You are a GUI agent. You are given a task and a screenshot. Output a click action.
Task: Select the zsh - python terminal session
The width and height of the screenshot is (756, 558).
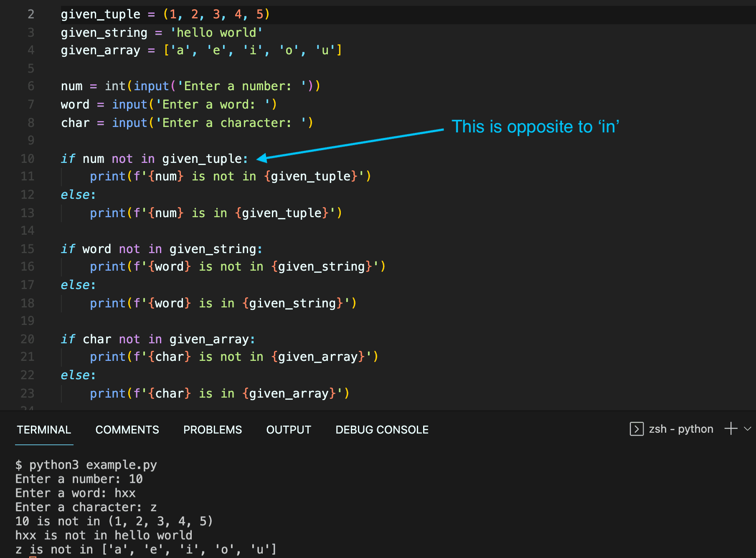(x=681, y=429)
